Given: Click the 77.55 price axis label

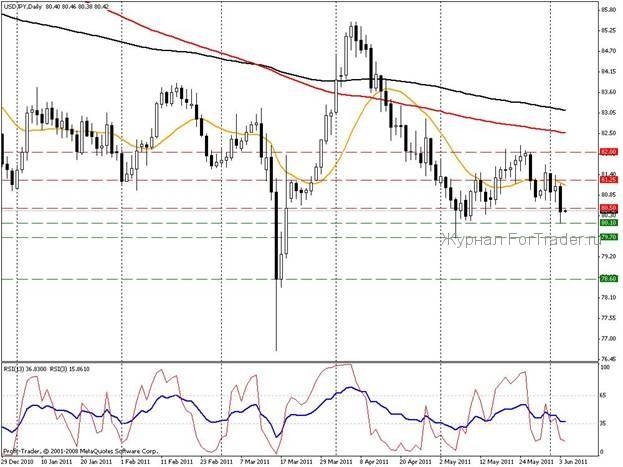Looking at the screenshot, I should pyautogui.click(x=609, y=318).
